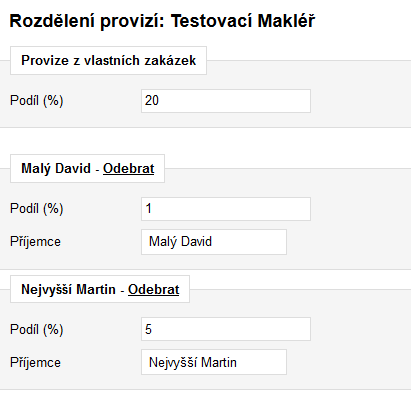This screenshot has height=394, width=411.
Task: Click 'Testovací Makléř' name in the heading
Action: click(x=243, y=21)
